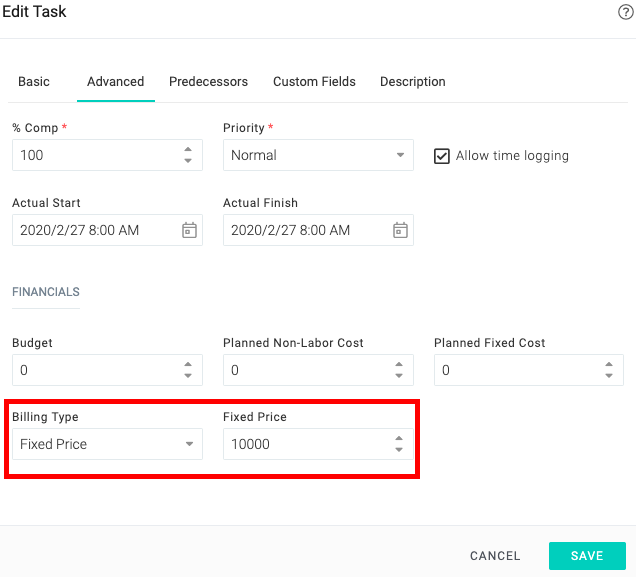This screenshot has height=577, width=636.
Task: Open the Description tab
Action: pyautogui.click(x=413, y=82)
